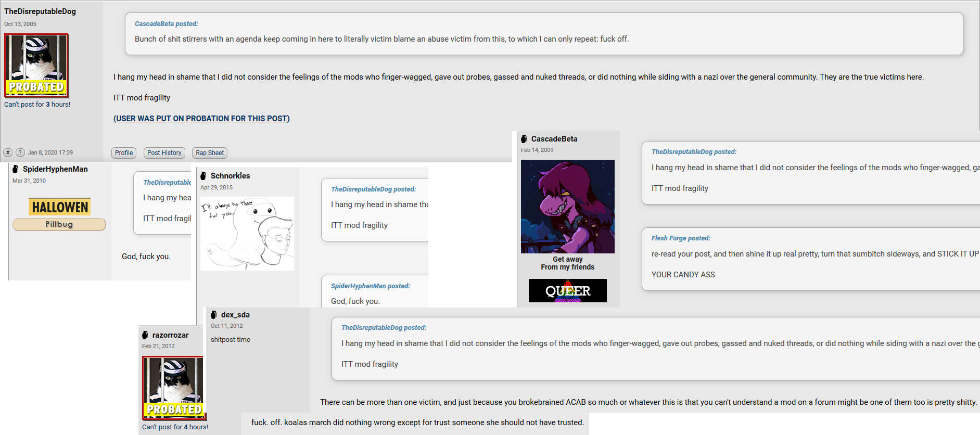Open 'TheDisreputableDog posted:' link in dex_sda's post

coord(384,328)
